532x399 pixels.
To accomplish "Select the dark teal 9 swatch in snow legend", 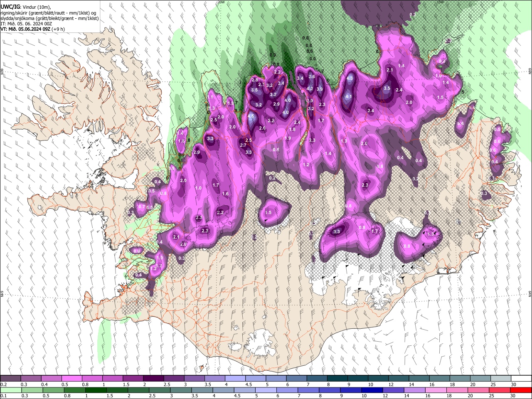I will [357, 379].
